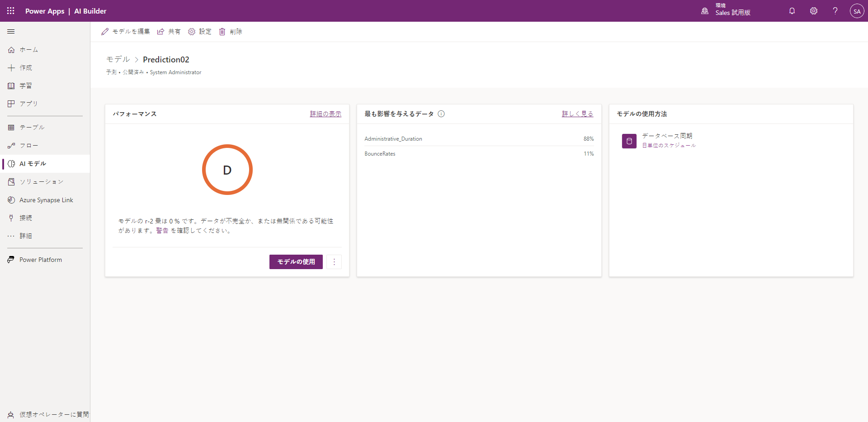Click the AI Builder title in header
Screen dimensions: 868x422
(x=90, y=11)
